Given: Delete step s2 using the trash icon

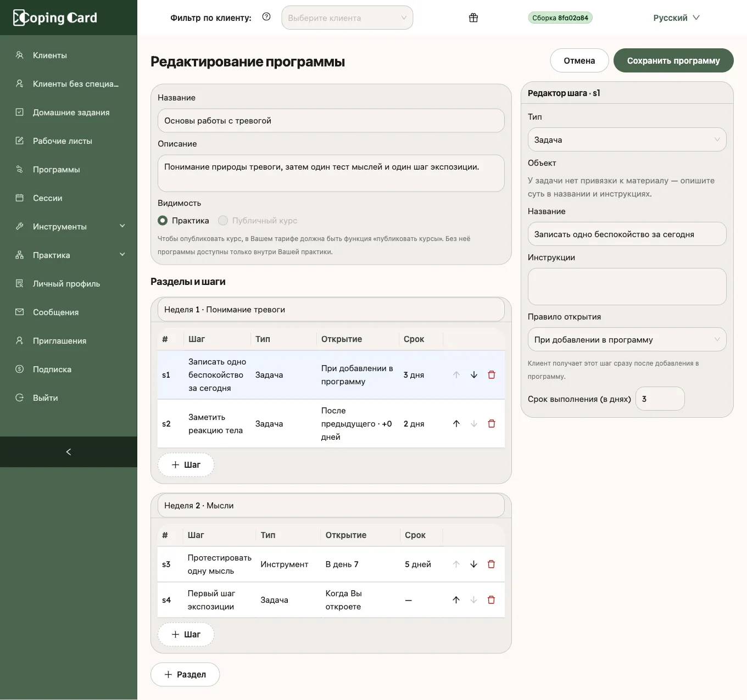Looking at the screenshot, I should 492,424.
